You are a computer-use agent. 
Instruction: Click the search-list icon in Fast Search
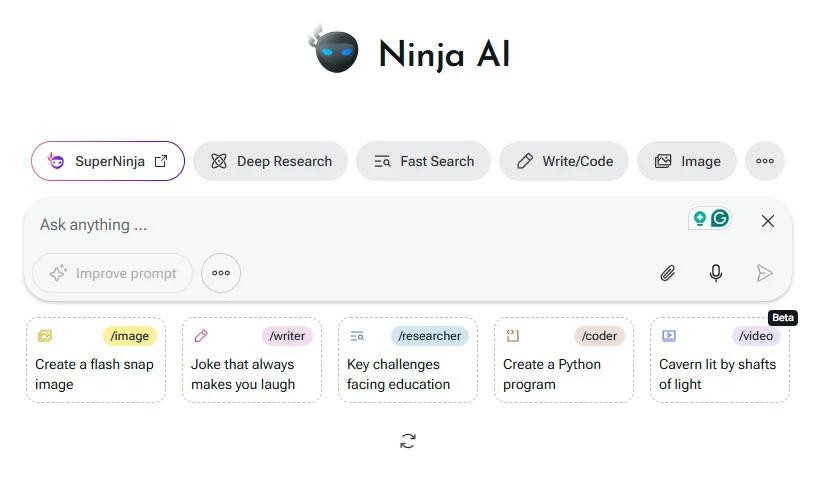[x=382, y=161]
